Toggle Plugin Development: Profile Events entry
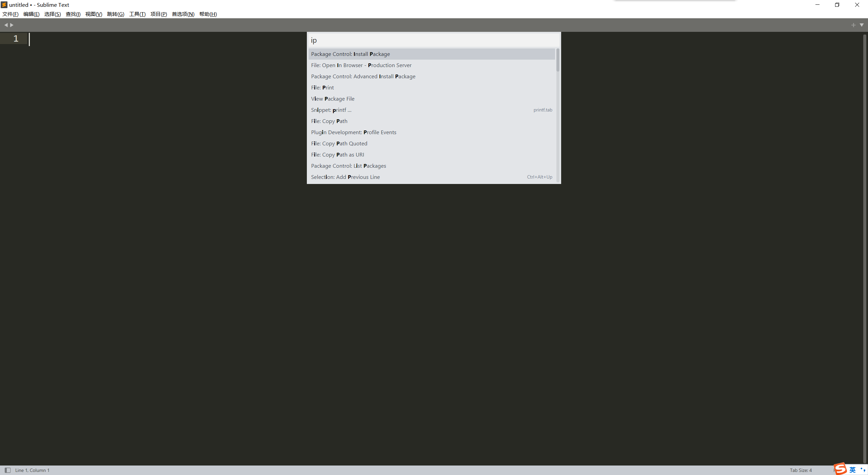 (354, 132)
